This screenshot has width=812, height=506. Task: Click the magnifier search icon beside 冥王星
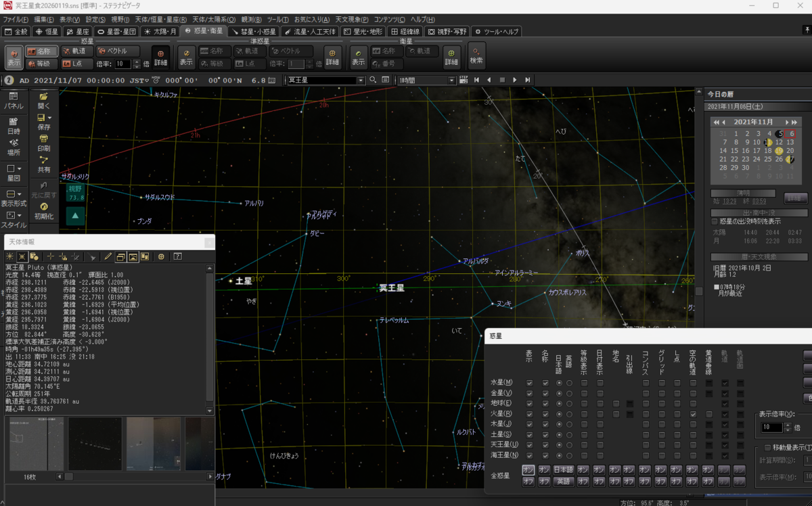374,80
